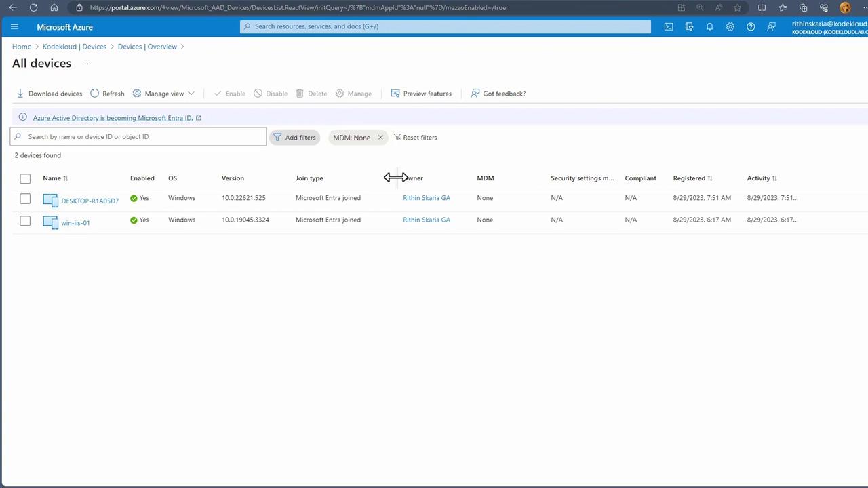Check the select-all devices checkbox

[x=25, y=178]
